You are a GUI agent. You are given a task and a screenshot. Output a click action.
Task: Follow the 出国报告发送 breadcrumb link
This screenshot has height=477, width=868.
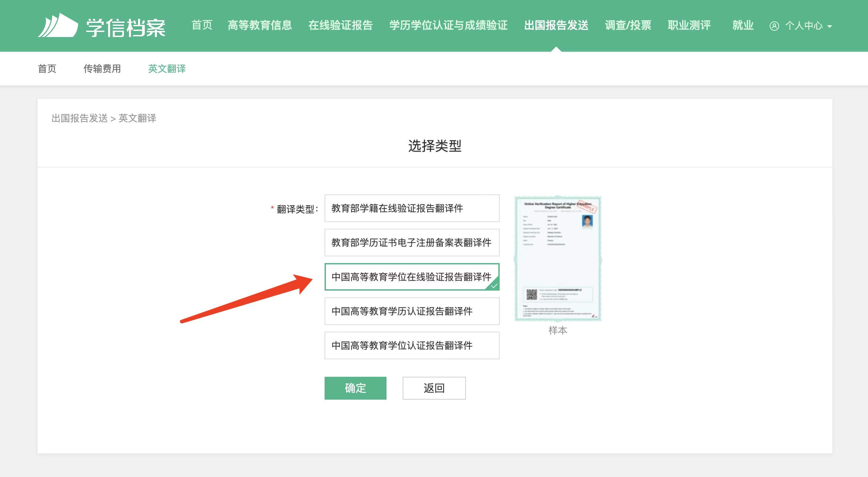[x=80, y=118]
